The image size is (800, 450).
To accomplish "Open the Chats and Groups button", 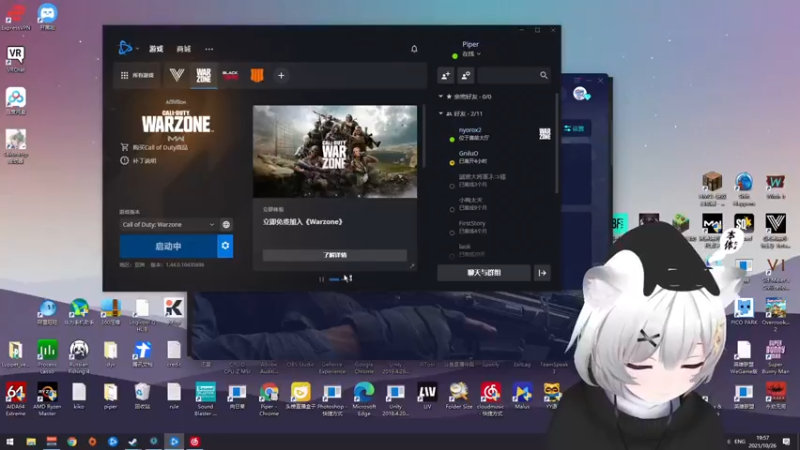I will coord(484,273).
